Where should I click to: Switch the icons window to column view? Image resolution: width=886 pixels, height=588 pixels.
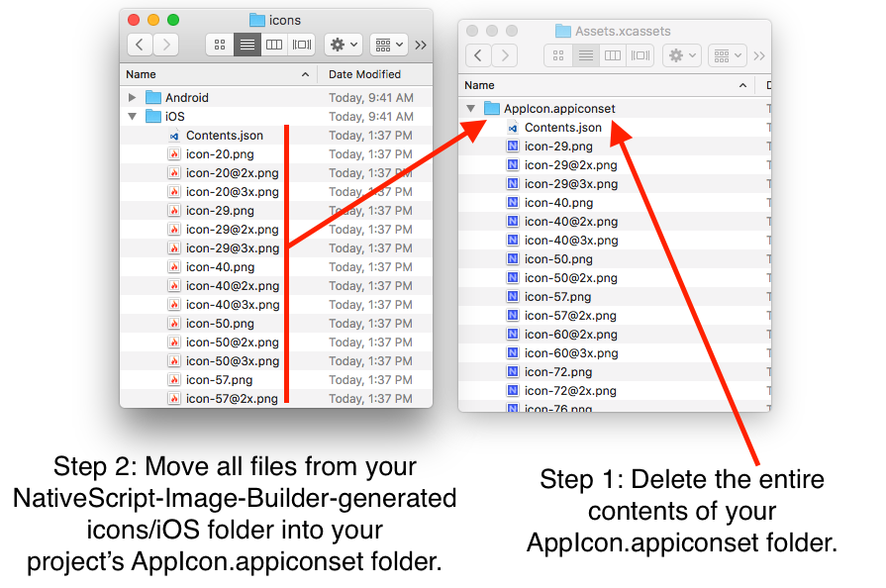pos(274,45)
